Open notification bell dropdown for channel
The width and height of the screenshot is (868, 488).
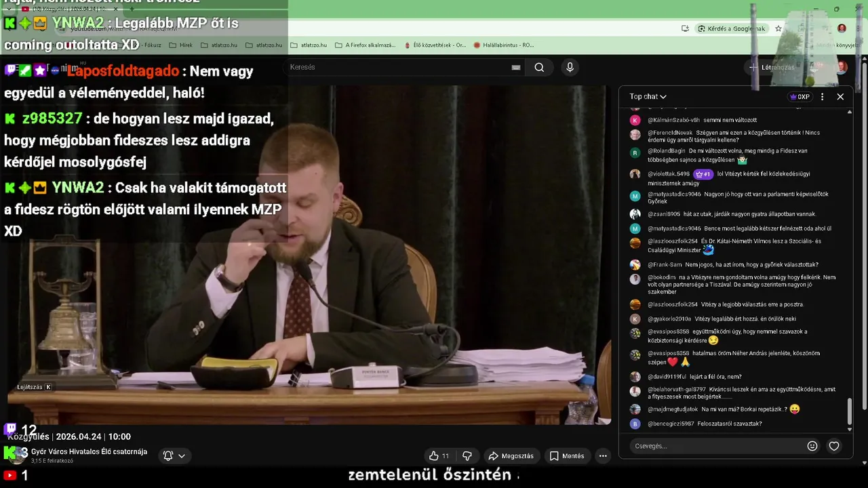pos(174,455)
